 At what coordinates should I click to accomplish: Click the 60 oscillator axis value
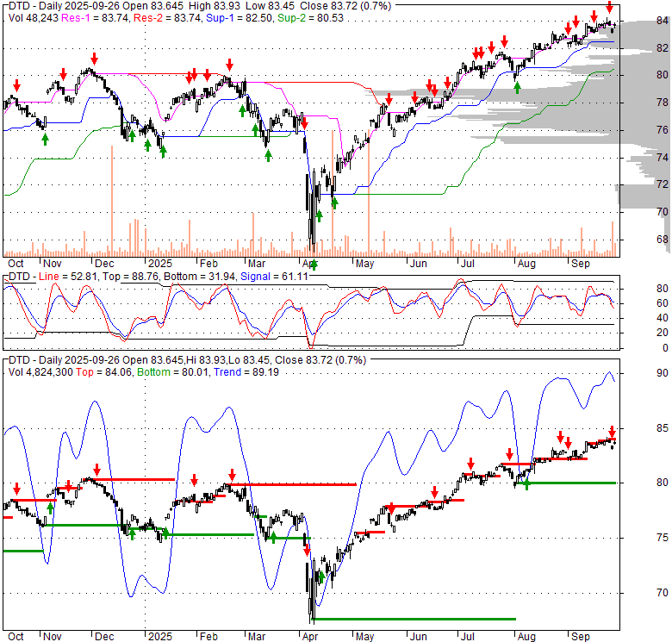click(663, 303)
